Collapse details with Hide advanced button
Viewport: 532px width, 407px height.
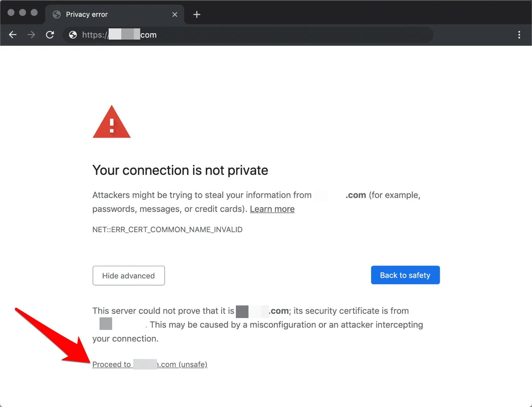point(128,276)
